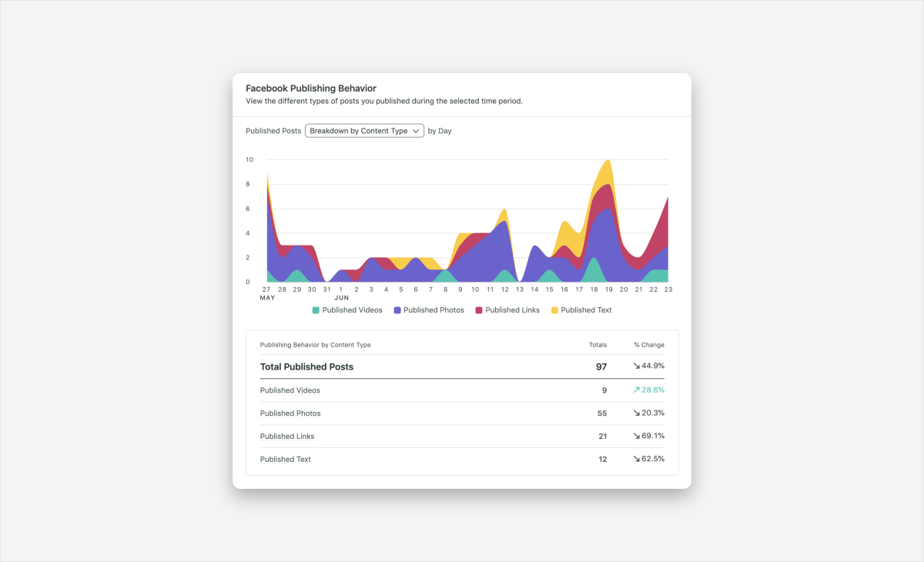Click the purple Published Photos legend swatch
Image resolution: width=924 pixels, height=562 pixels.
(397, 310)
